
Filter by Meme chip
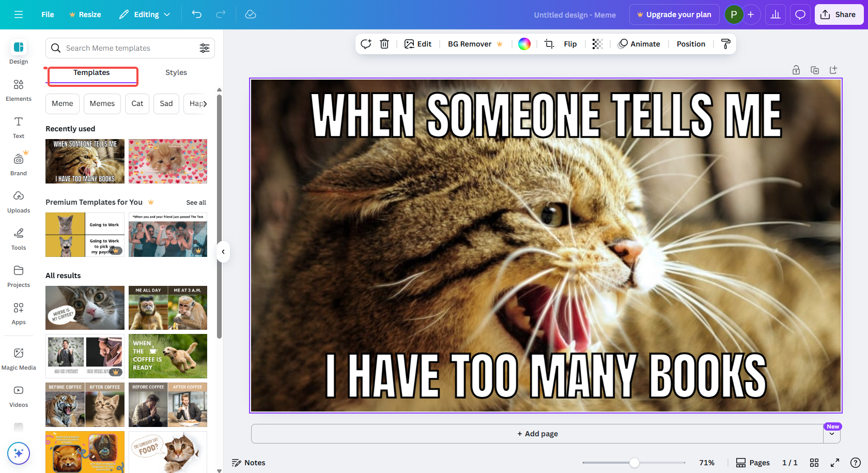pyautogui.click(x=63, y=104)
